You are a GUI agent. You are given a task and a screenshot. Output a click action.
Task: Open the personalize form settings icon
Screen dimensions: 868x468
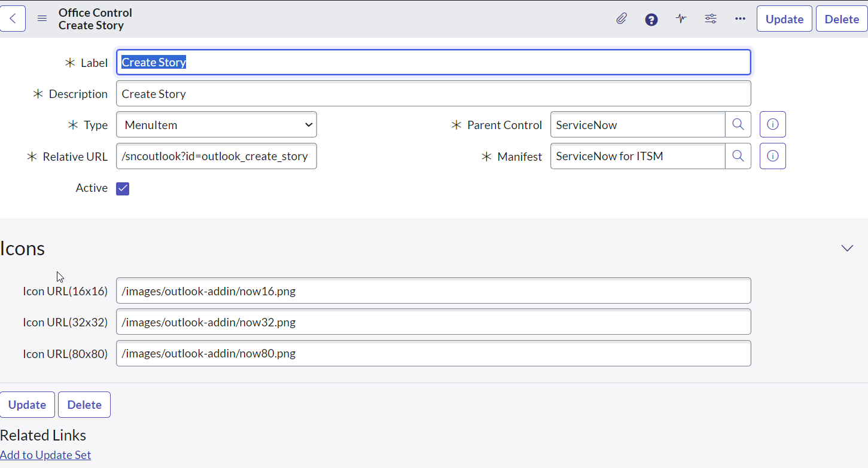[710, 19]
